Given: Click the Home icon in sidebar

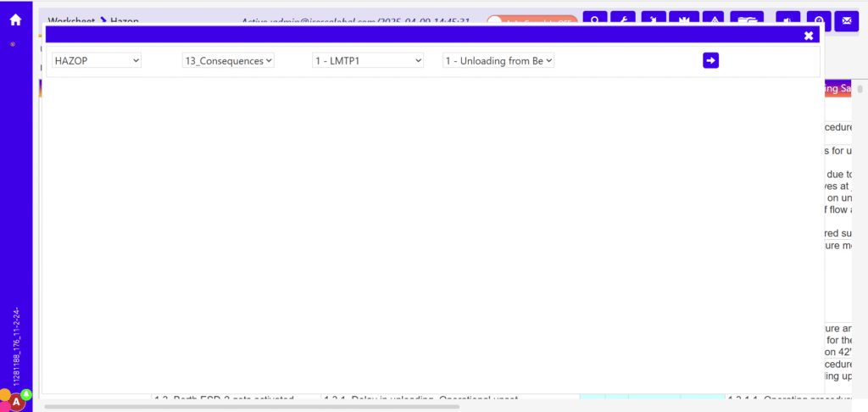Looking at the screenshot, I should 15,19.
